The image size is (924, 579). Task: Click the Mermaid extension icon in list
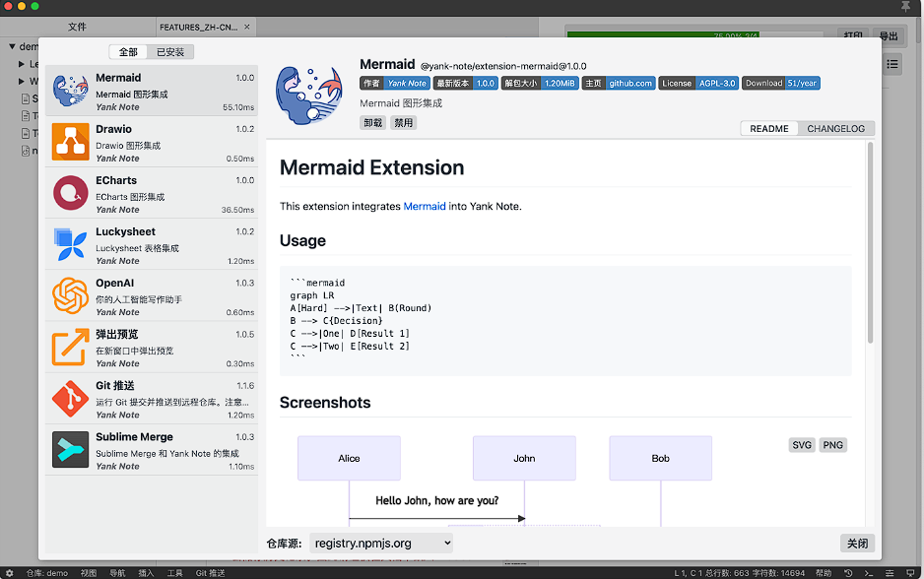(71, 91)
